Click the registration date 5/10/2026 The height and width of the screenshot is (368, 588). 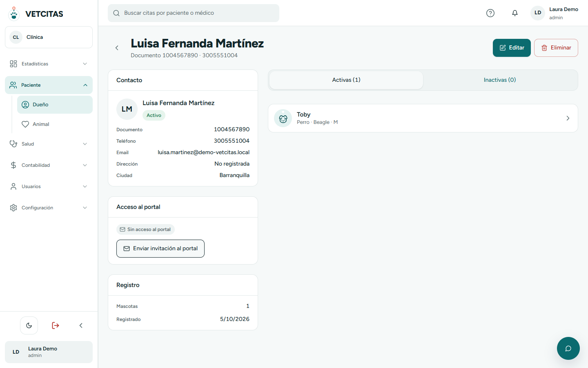235,319
